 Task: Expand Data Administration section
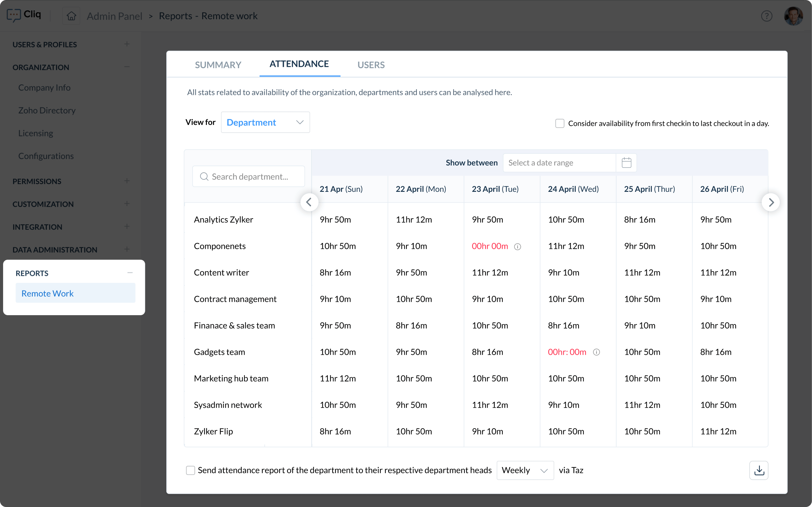pos(127,249)
